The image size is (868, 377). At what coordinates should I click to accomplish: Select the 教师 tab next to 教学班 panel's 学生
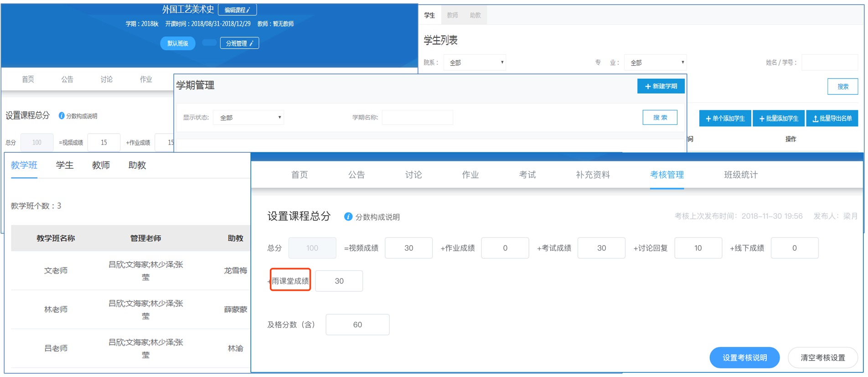click(101, 165)
